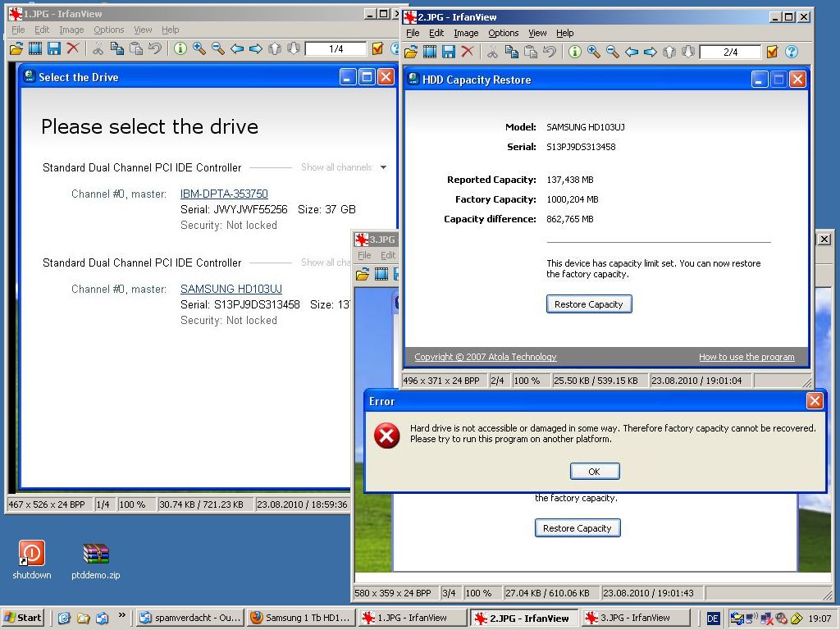Start slideshow from the filmstrip icon in 1.JPG window
Image resolution: width=840 pixels, height=630 pixels.
coord(34,48)
